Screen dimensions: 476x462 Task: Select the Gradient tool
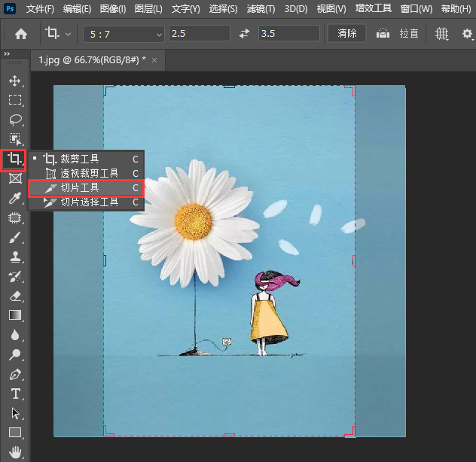tap(14, 315)
